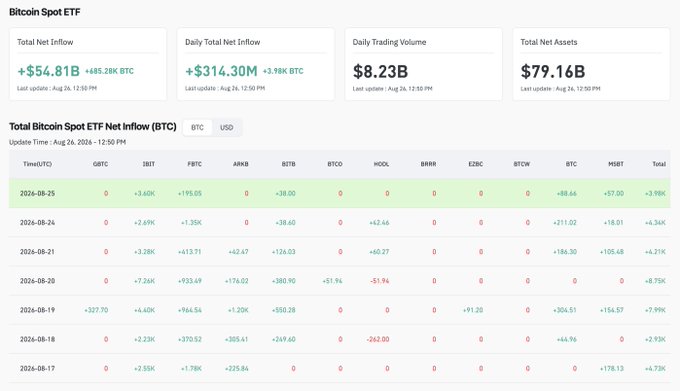Click the +$314.30M daily net inflow value
The image size is (680, 391).
tap(221, 71)
